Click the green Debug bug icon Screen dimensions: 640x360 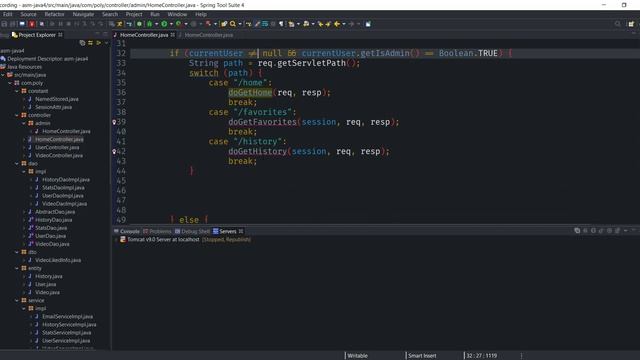coord(149,24)
